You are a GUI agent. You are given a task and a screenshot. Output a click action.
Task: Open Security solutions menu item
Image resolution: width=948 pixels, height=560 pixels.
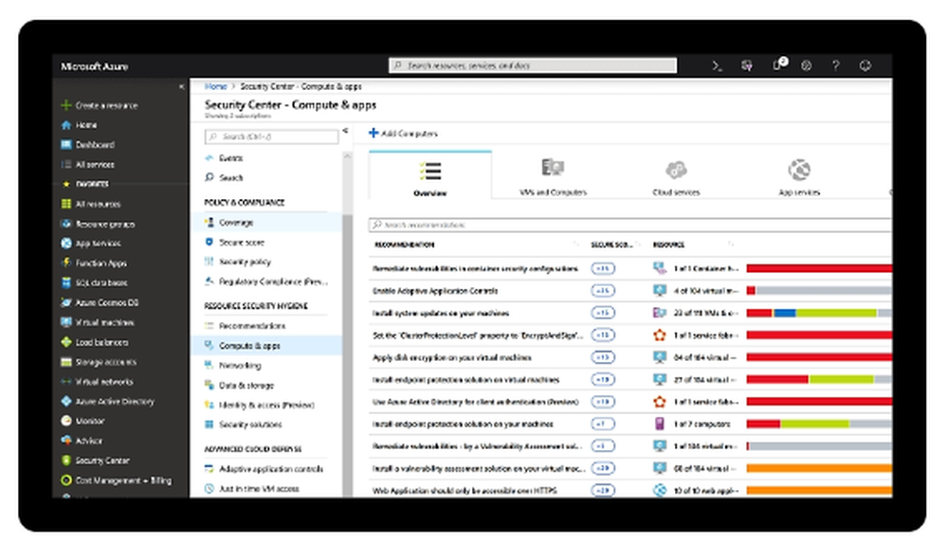tap(243, 425)
